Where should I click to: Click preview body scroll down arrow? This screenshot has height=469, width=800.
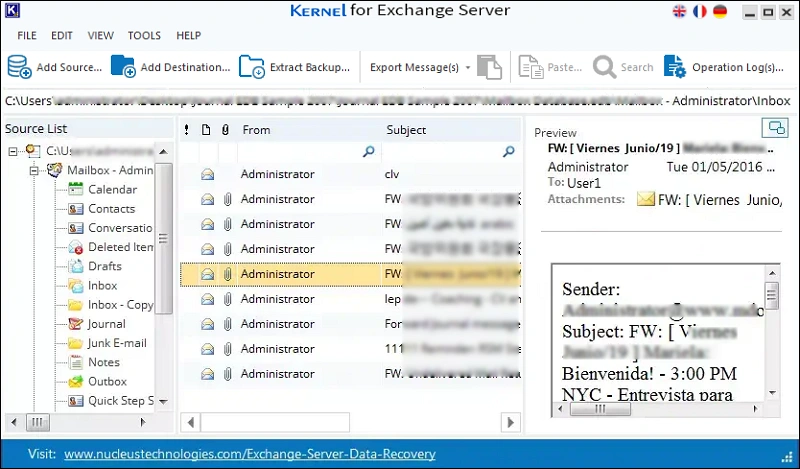coord(772,392)
